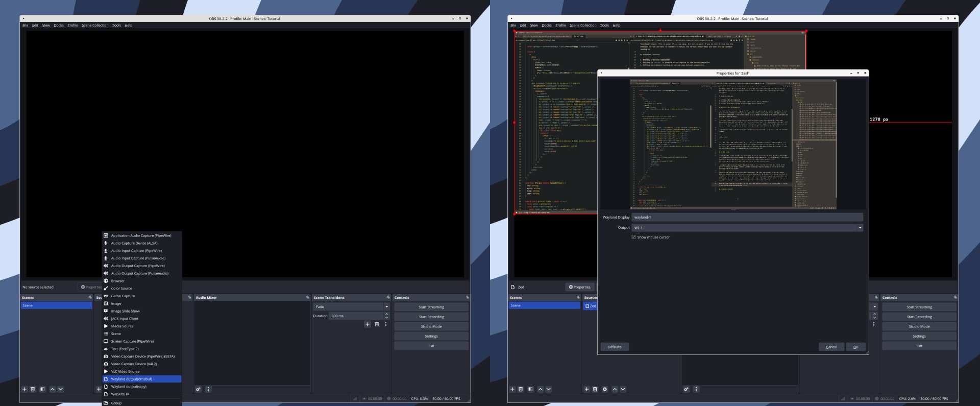The width and height of the screenshot is (980, 406).
Task: Click the preview thumbnail in Properties for 'Zed'
Action: point(732,144)
